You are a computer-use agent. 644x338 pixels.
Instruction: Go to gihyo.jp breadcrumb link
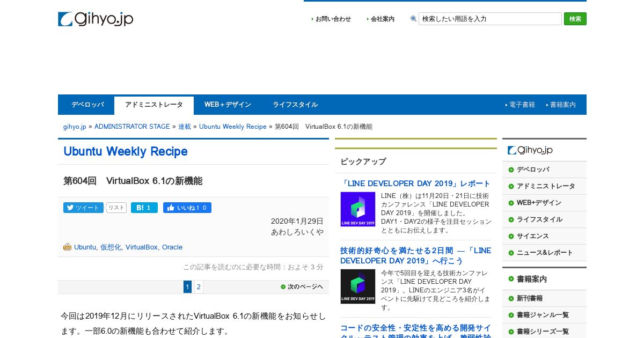(75, 127)
